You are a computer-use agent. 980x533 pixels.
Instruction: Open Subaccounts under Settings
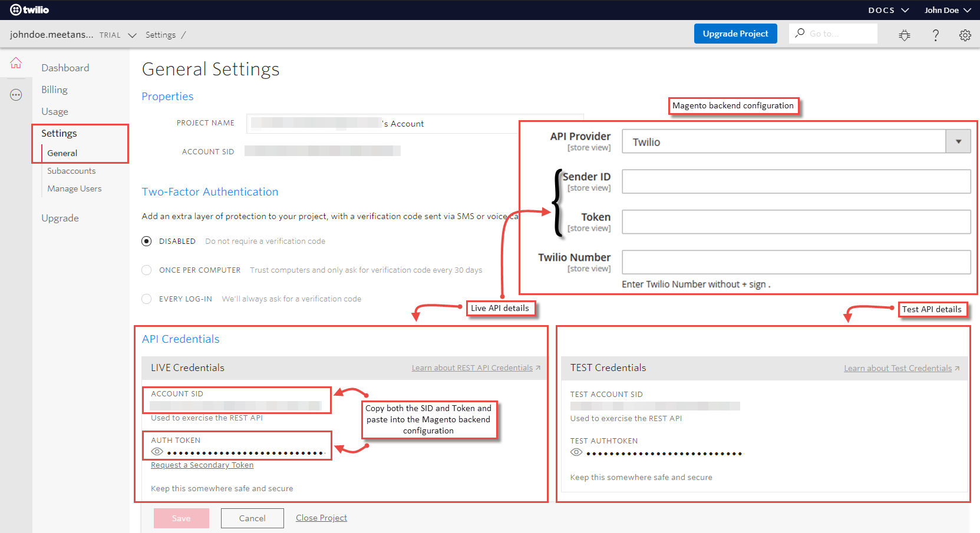(71, 171)
